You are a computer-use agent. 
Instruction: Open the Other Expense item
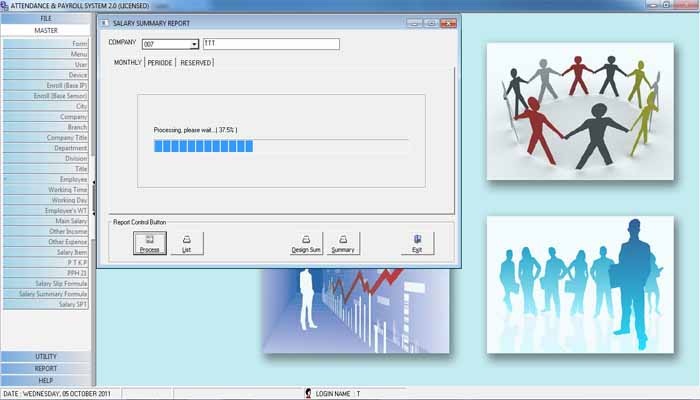[x=46, y=242]
